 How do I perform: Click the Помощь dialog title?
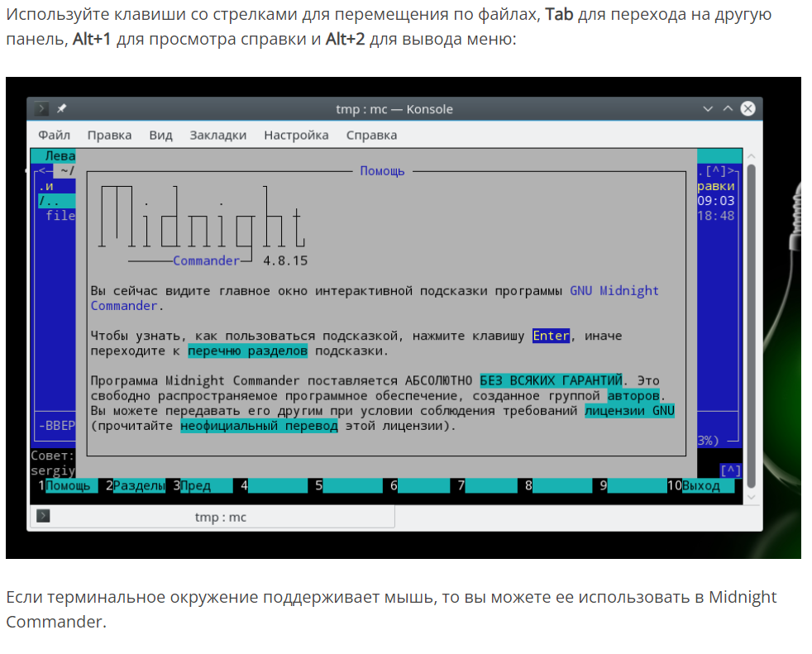coord(382,171)
